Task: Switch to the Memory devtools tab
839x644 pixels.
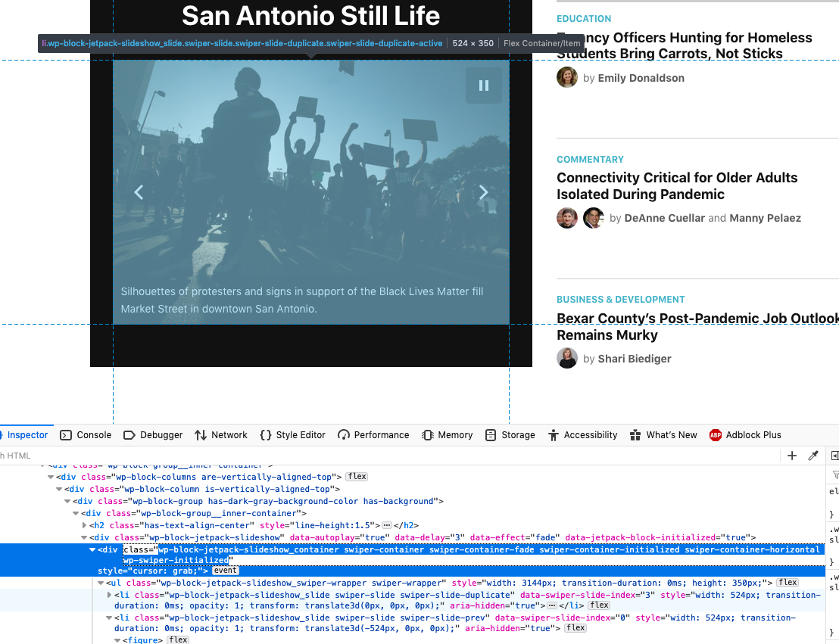Action: pos(448,435)
